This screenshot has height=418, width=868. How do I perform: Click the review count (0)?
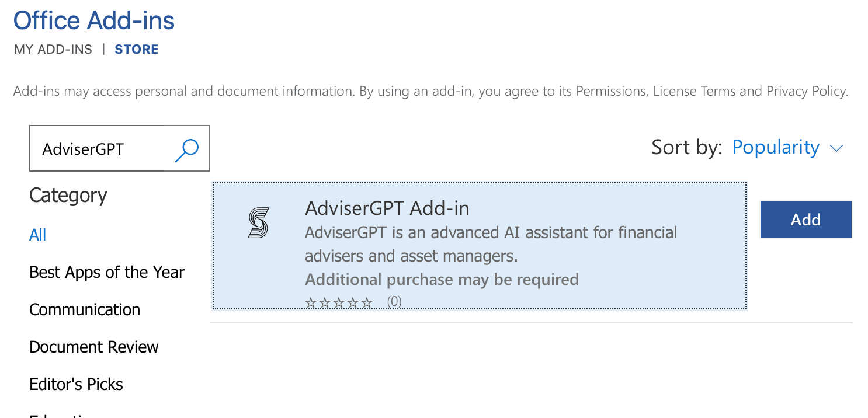coord(394,302)
